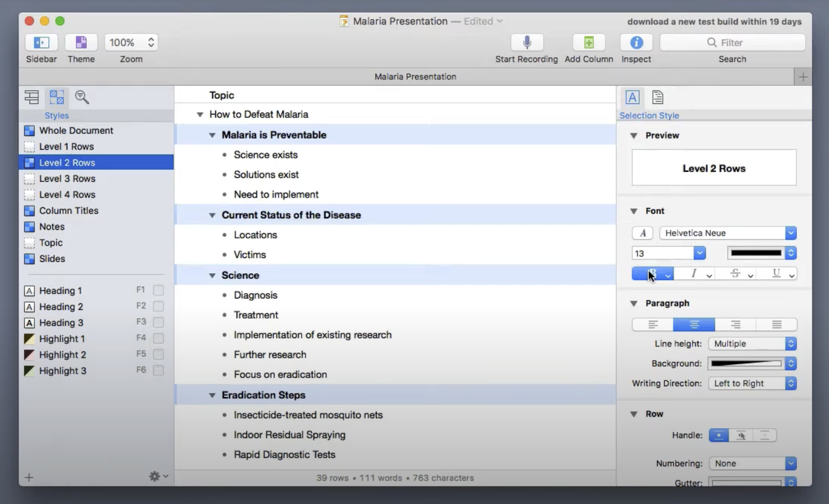Collapse the Science row
The width and height of the screenshot is (829, 504).
212,276
